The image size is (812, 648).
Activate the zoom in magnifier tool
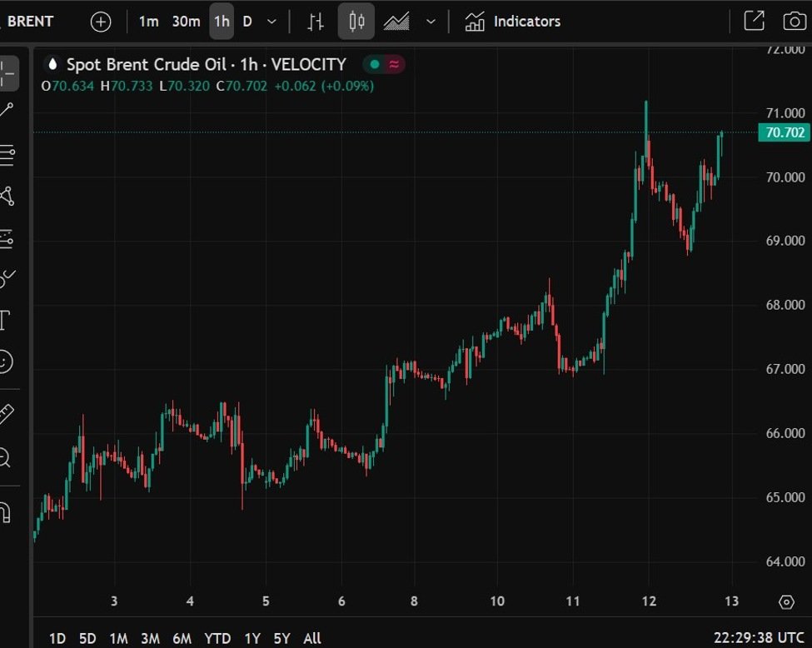pos(5,457)
